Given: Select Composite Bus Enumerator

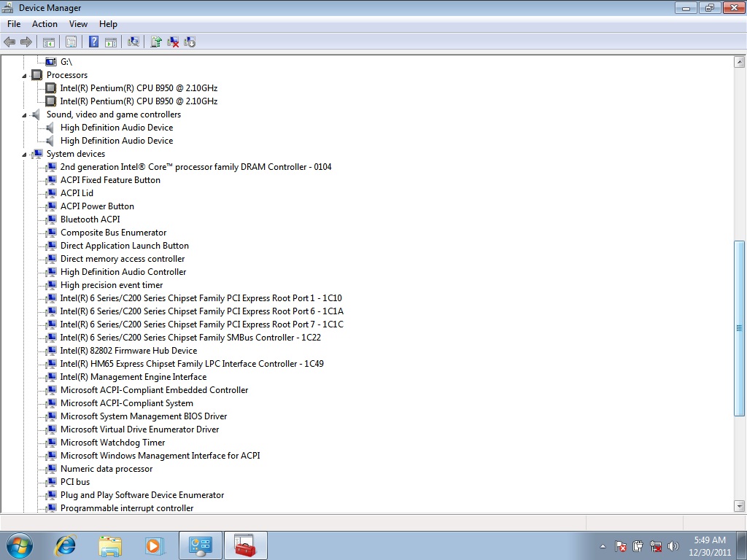Looking at the screenshot, I should click(113, 233).
